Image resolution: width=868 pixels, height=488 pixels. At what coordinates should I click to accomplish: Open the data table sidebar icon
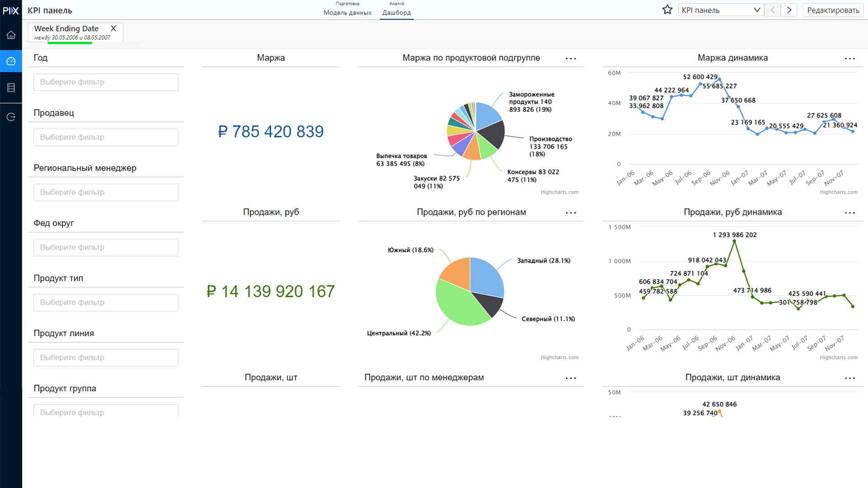coord(11,87)
